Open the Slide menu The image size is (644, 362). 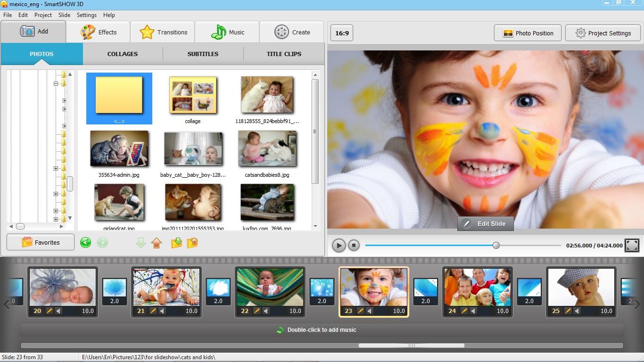pyautogui.click(x=64, y=15)
